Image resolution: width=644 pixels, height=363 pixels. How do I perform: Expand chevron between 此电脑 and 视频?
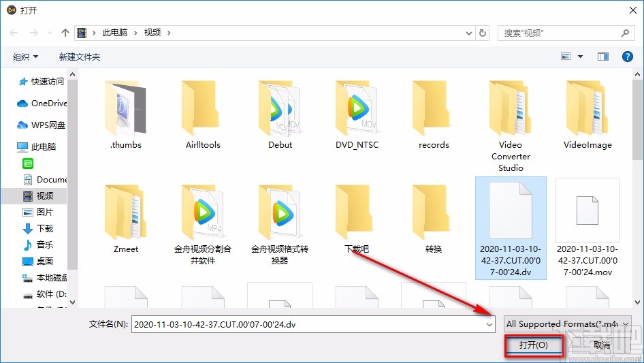pyautogui.click(x=135, y=33)
